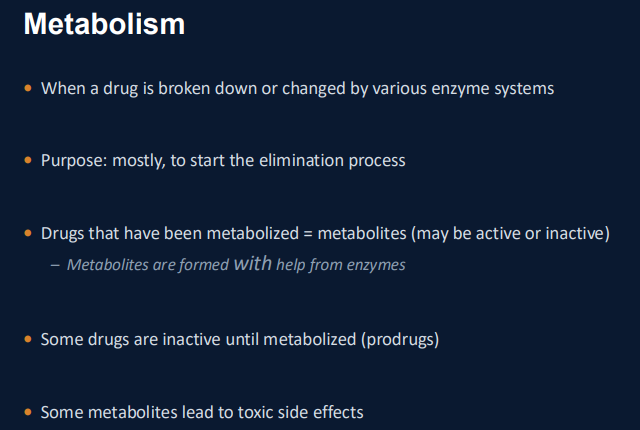Click the italic text 'help from enzymes'
Screen dimensions: 640x430
pyautogui.click(x=341, y=265)
